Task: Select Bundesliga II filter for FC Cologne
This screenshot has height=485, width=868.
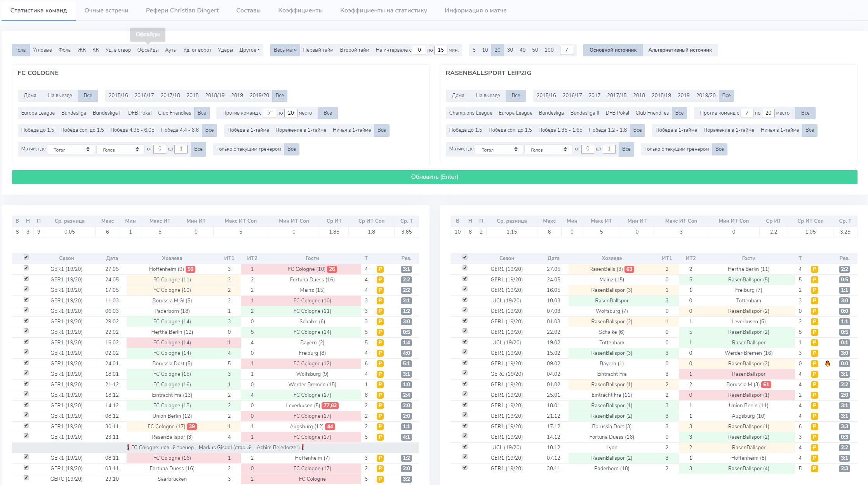Action: [107, 113]
